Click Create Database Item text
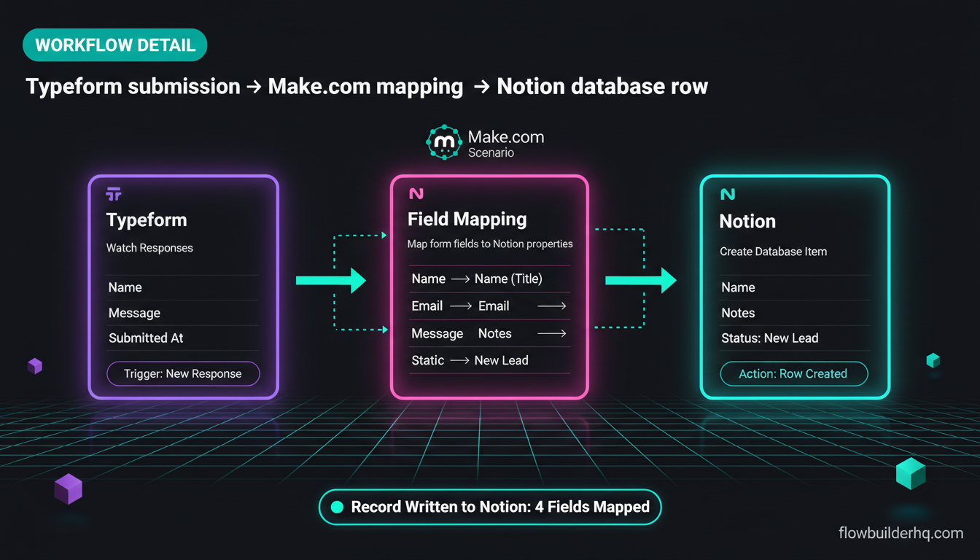This screenshot has width=980, height=560. tap(774, 252)
